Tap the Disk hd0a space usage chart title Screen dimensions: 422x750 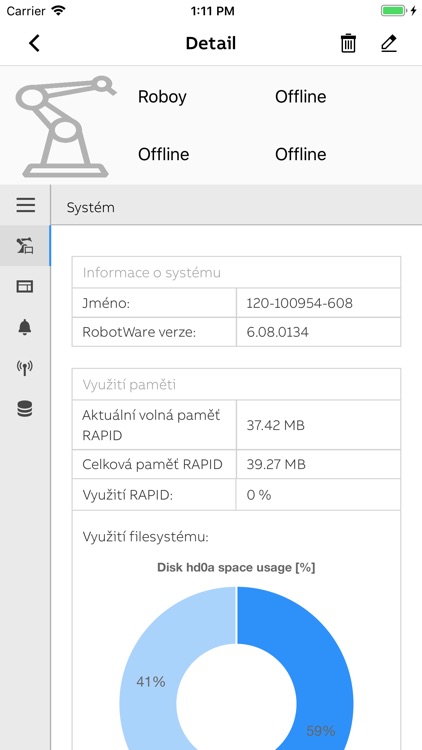pyautogui.click(x=236, y=568)
